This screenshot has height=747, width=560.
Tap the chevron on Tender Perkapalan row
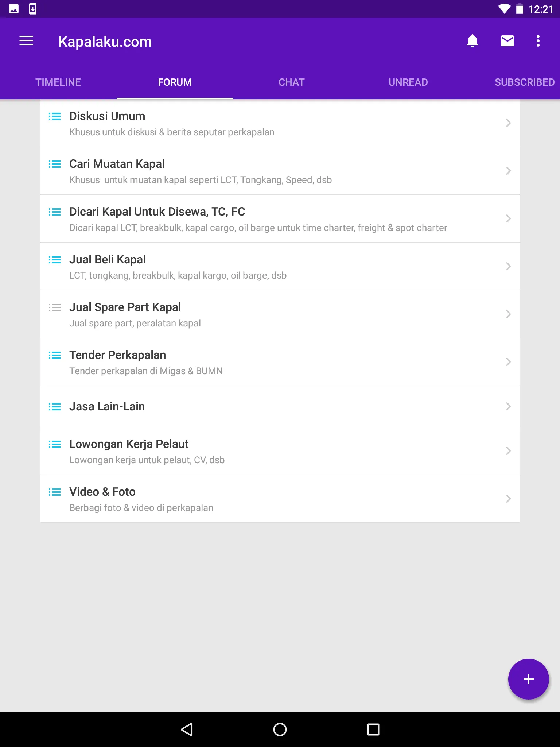pos(508,362)
